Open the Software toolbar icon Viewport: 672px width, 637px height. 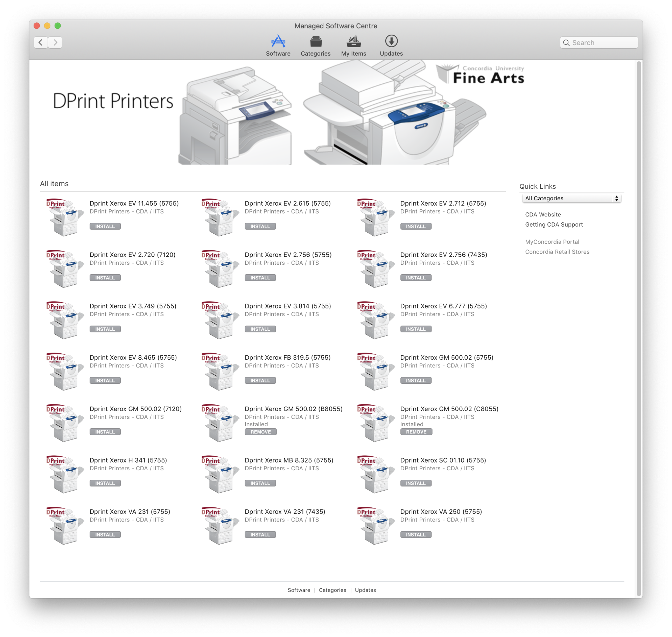278,46
